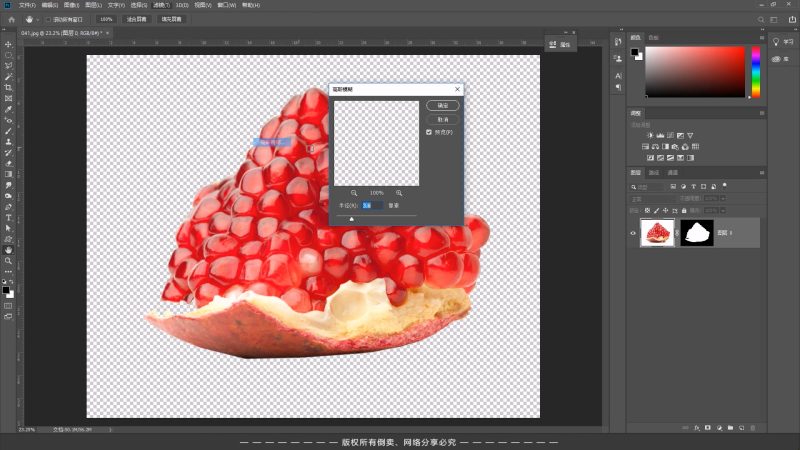This screenshot has width=800, height=450.
Task: Toggle Scroll All Windows checkbox
Action: click(48, 19)
